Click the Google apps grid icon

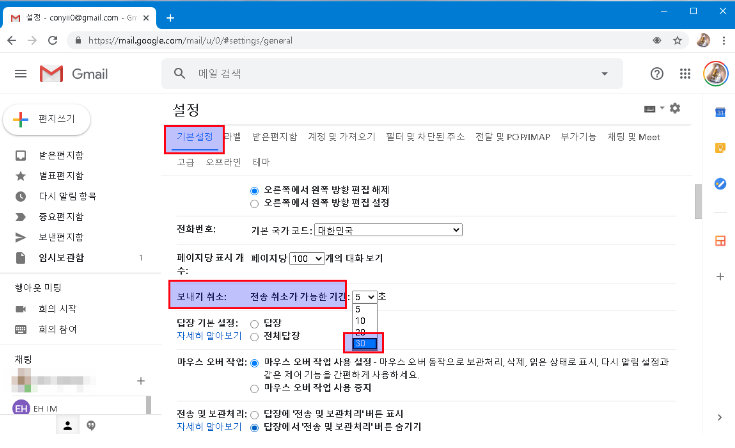point(685,74)
